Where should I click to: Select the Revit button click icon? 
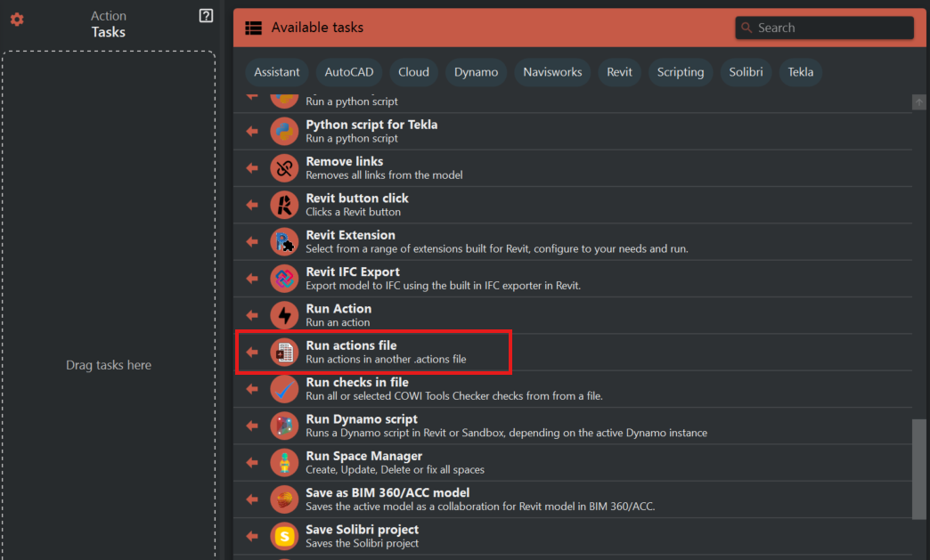284,205
